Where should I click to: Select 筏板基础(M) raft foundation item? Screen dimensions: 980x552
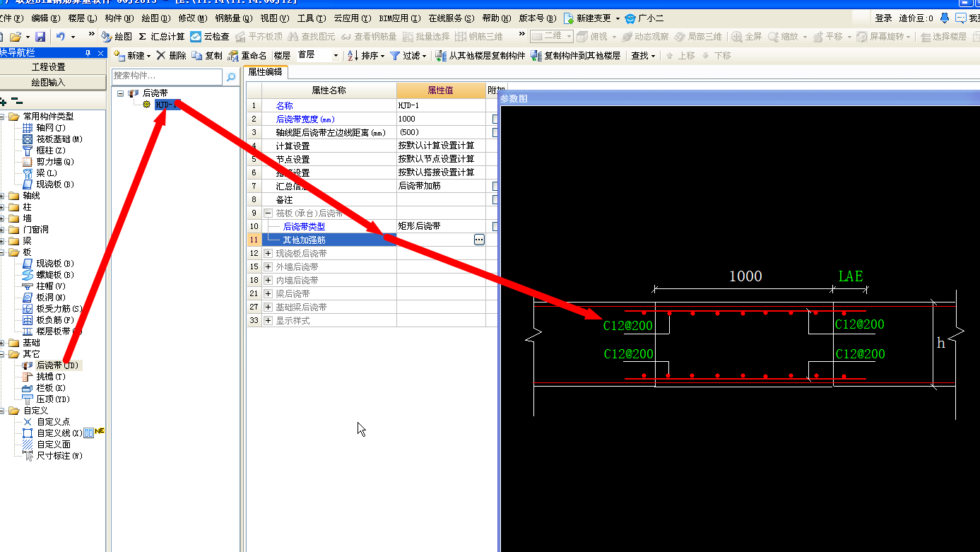tap(59, 139)
